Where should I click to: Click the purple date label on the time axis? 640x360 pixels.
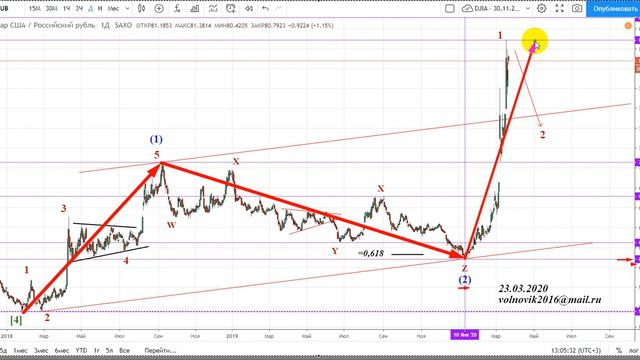(x=464, y=335)
